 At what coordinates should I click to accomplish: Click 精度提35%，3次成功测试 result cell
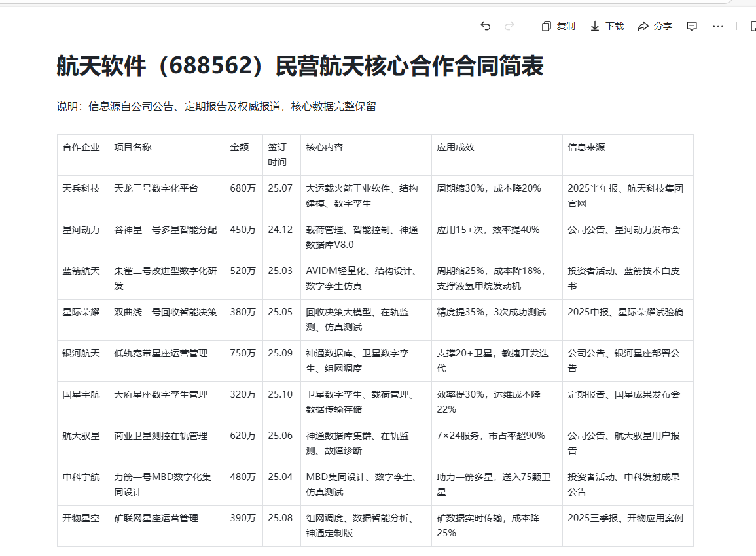tap(497, 319)
